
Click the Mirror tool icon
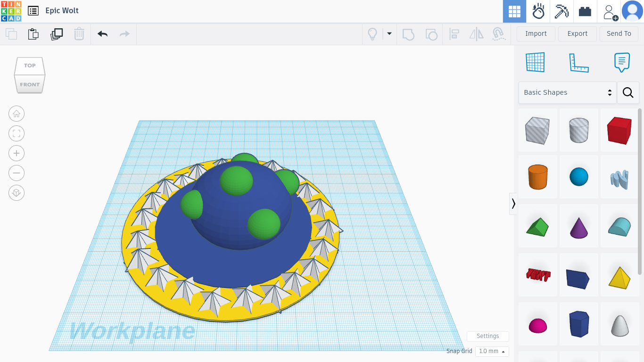point(477,34)
